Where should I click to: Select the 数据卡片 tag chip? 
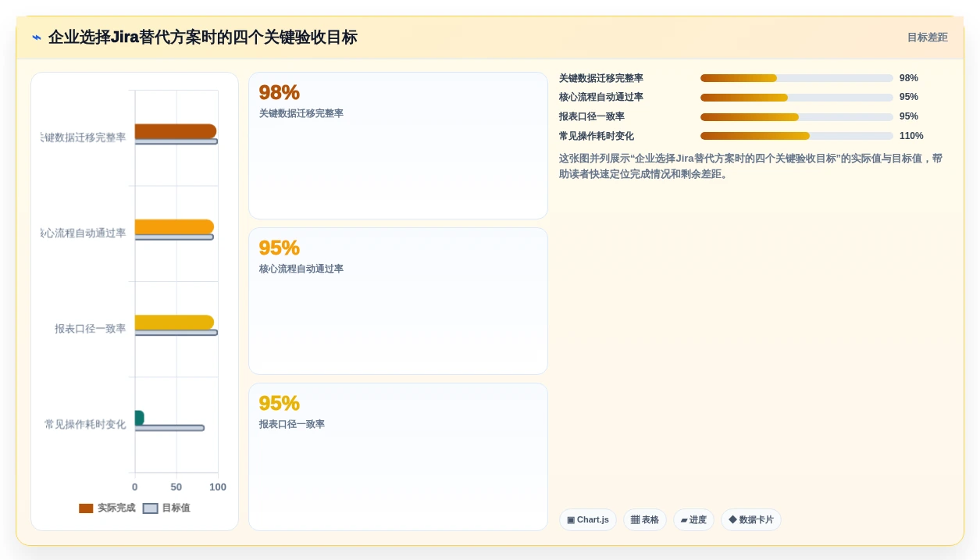click(x=751, y=519)
